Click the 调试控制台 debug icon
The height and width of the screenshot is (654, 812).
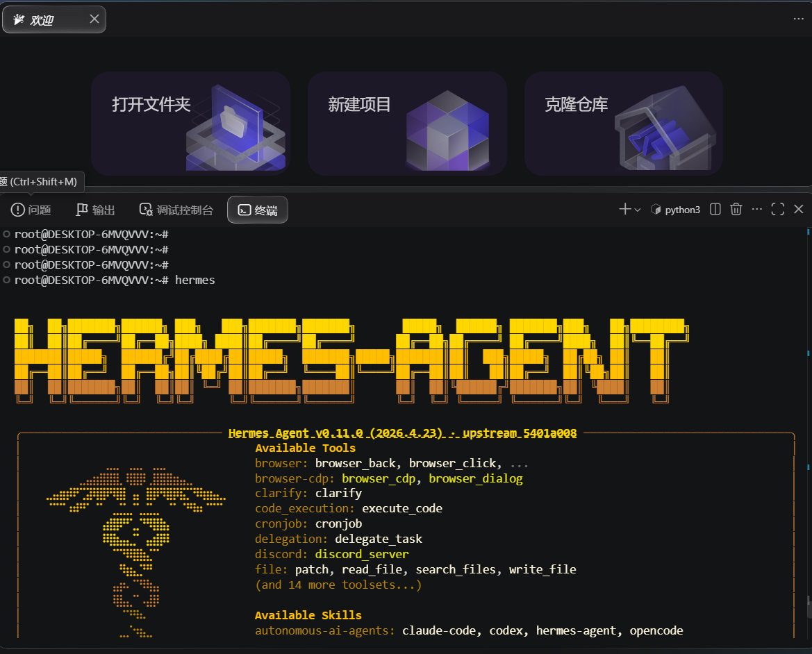[146, 210]
